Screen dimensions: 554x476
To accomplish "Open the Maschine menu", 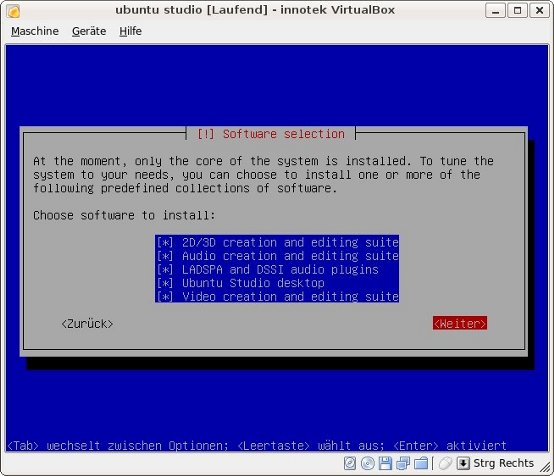I will pos(35,31).
